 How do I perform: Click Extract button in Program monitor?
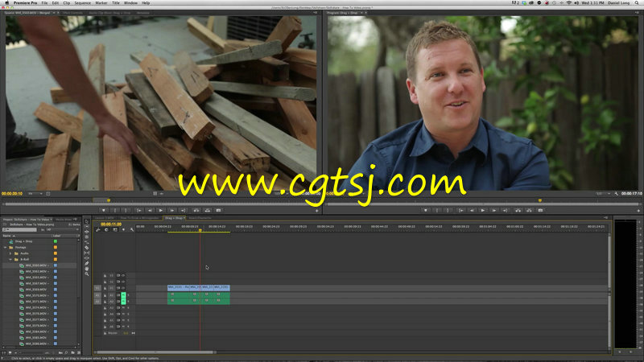(x=529, y=210)
